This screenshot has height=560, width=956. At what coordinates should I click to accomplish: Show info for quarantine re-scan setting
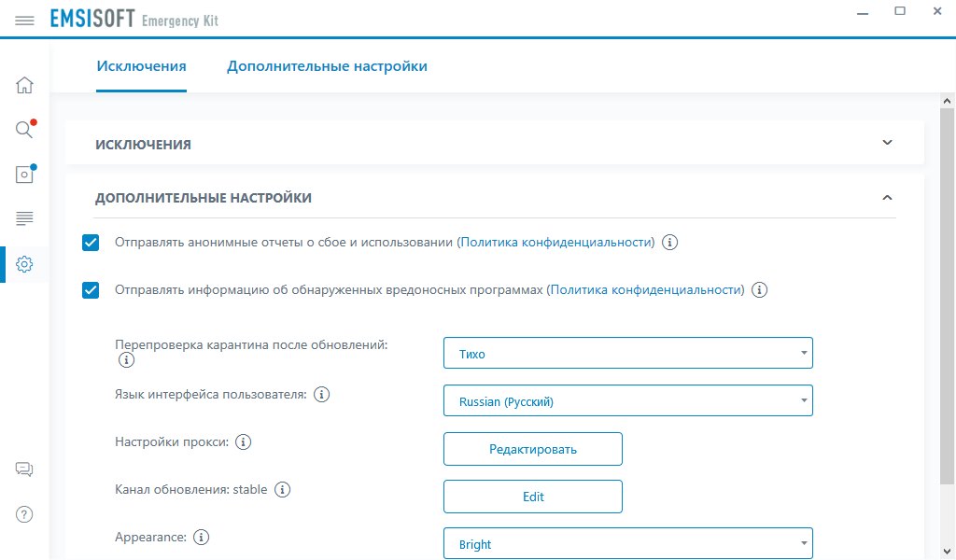[126, 360]
